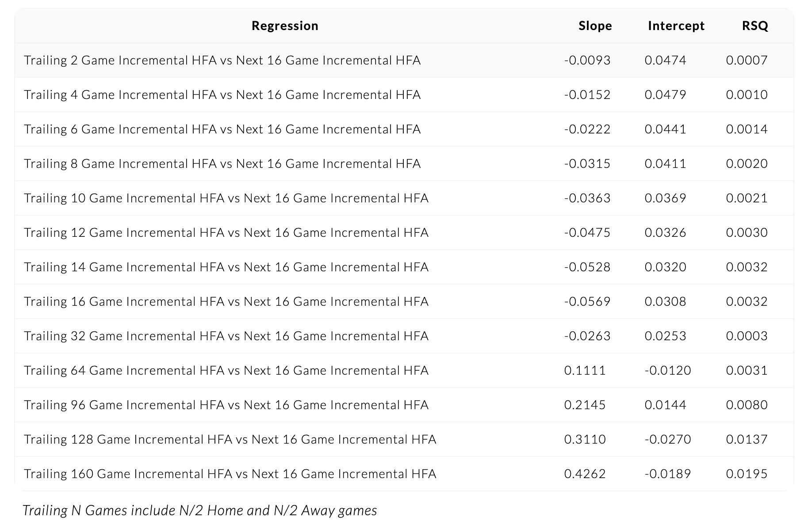Select the Trailing 96 Game regression row label

pos(226,405)
